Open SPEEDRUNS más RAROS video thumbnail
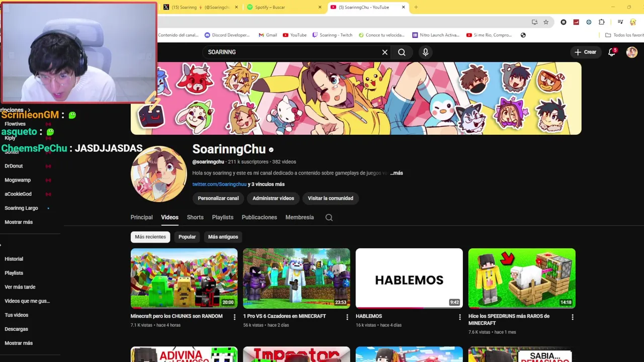Image resolution: width=644 pixels, height=362 pixels. point(522,278)
